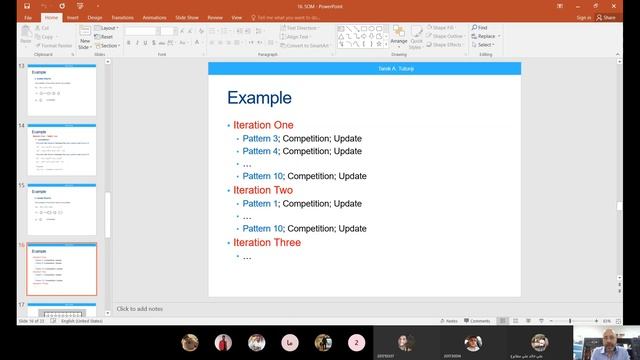Click Find in Editing group

click(480, 27)
